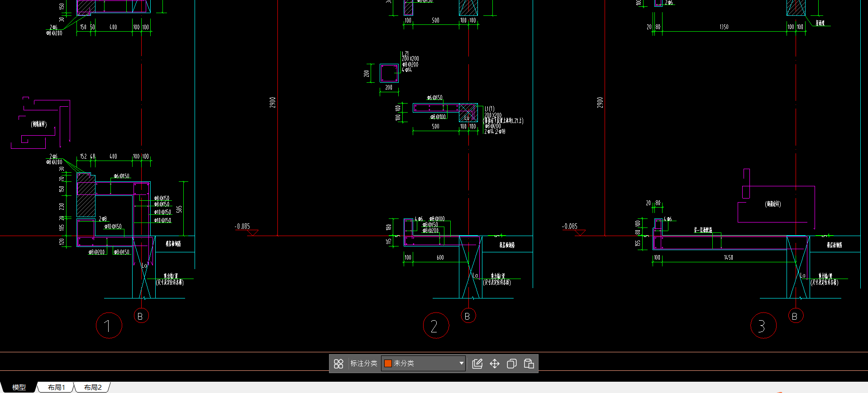Click the 标注分类 label
The width and height of the screenshot is (868, 393).
(364, 363)
